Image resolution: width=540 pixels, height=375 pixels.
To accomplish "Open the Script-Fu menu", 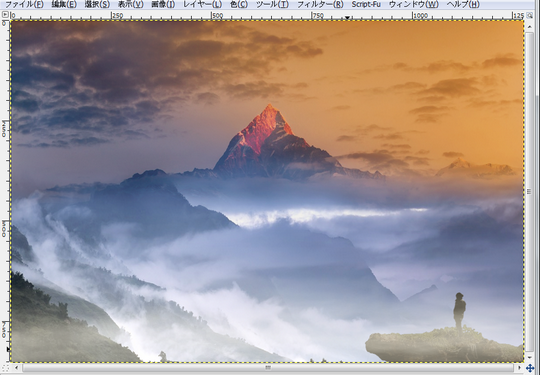I will pyautogui.click(x=366, y=4).
